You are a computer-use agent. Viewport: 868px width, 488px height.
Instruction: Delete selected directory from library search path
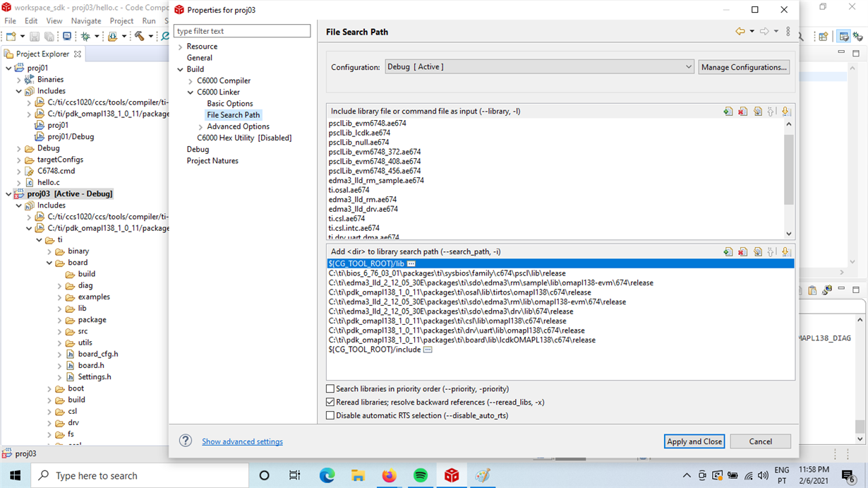coord(742,252)
